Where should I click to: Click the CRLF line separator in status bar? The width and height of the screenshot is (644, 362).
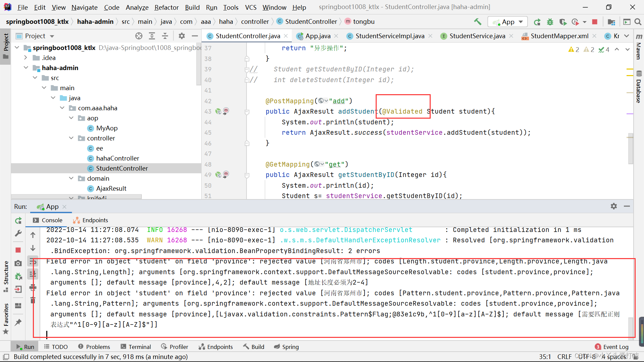click(564, 357)
